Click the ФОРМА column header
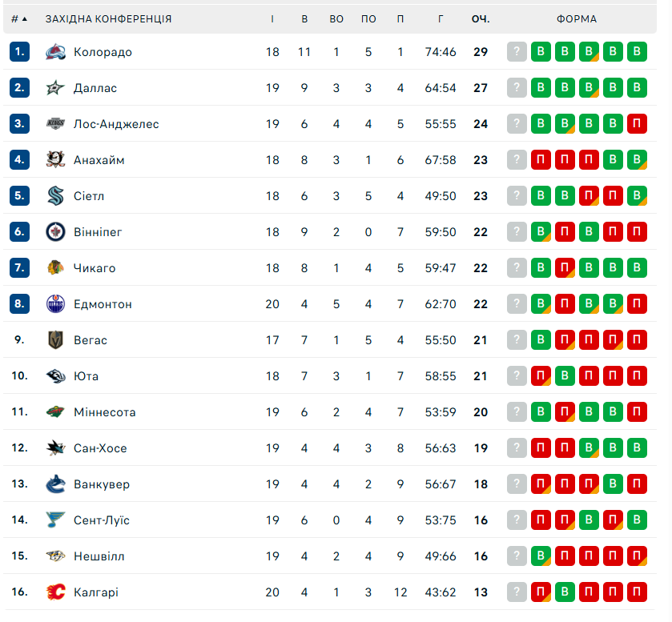The image size is (672, 622). point(577,18)
